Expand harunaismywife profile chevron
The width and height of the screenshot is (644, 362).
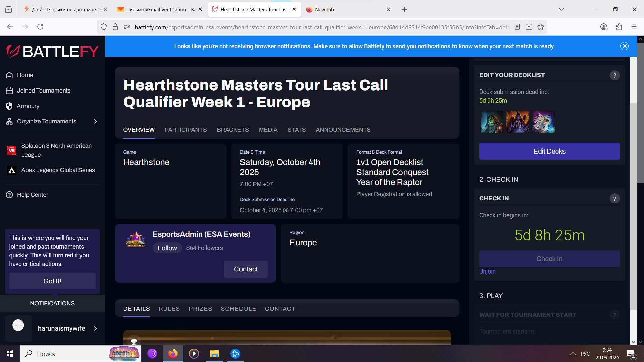[x=95, y=328]
